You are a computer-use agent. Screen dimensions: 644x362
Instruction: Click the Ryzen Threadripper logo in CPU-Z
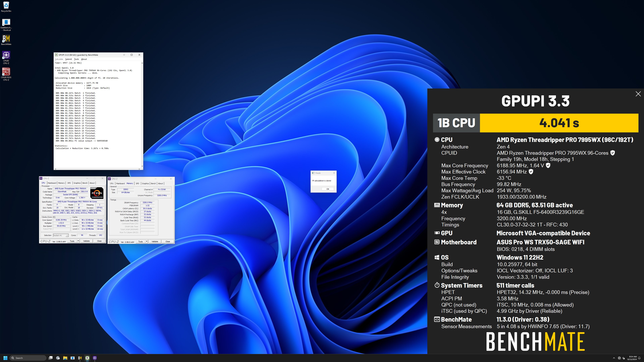[97, 193]
